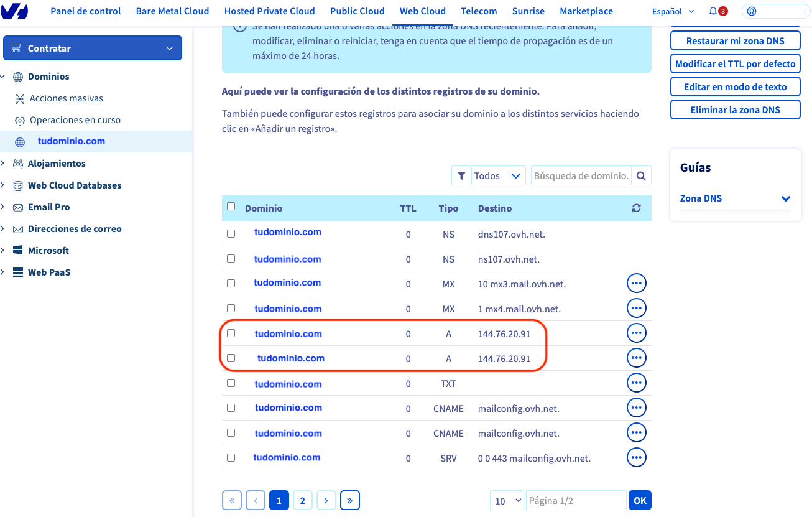
Task: Select the SRV record checkbox
Action: (231, 457)
